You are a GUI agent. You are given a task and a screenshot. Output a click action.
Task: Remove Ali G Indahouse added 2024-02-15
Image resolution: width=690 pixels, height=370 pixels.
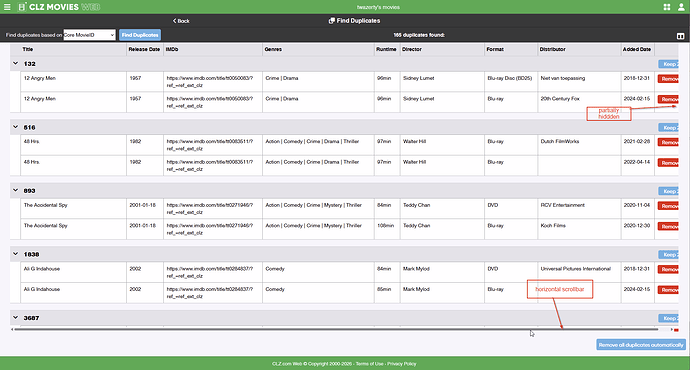coord(668,290)
